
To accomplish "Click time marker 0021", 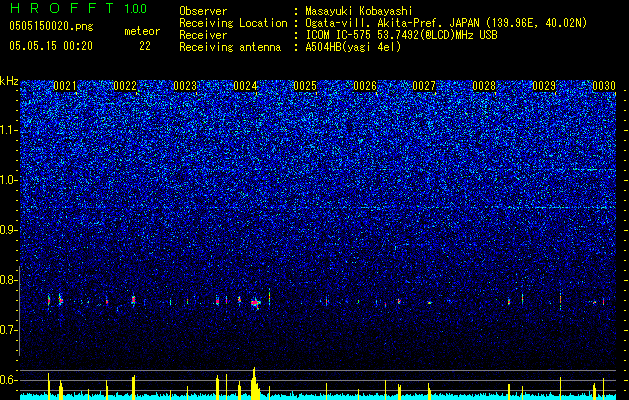I will click(65, 86).
